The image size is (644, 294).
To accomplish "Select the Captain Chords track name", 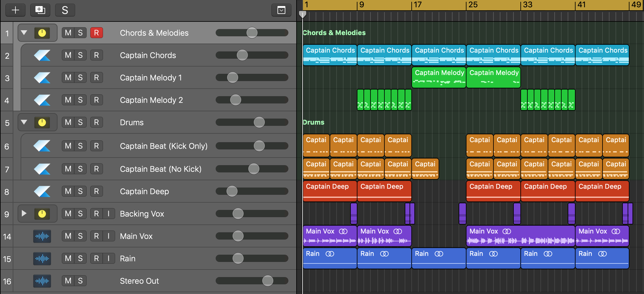I will click(148, 55).
